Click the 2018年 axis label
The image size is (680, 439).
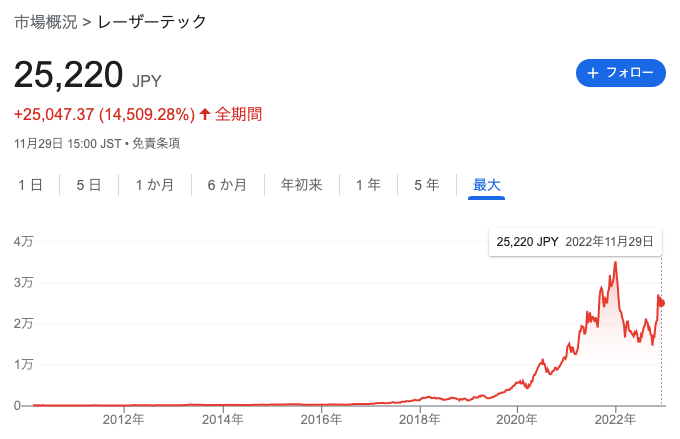pyautogui.click(x=419, y=419)
